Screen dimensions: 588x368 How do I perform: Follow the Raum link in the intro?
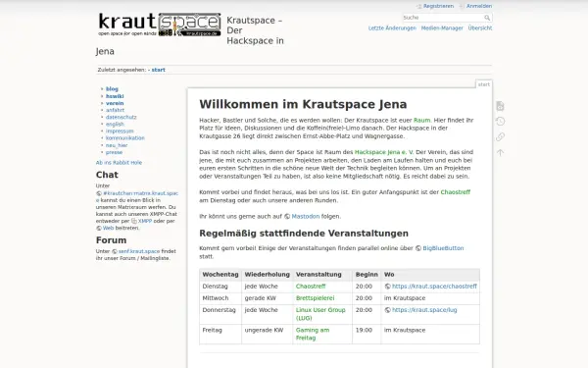(421, 120)
